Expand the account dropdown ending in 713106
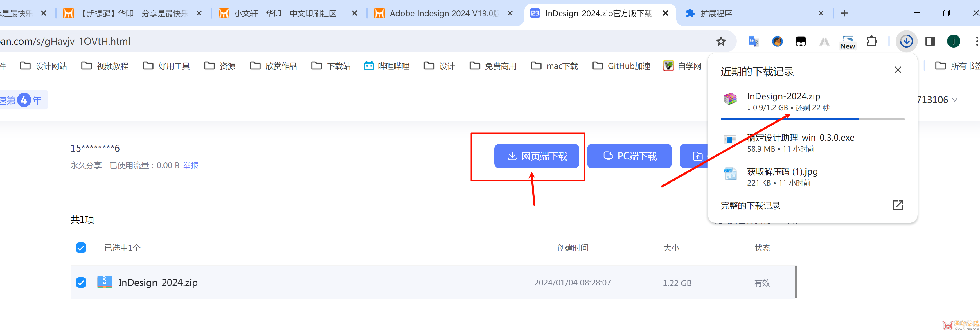The image size is (980, 331). (x=954, y=100)
